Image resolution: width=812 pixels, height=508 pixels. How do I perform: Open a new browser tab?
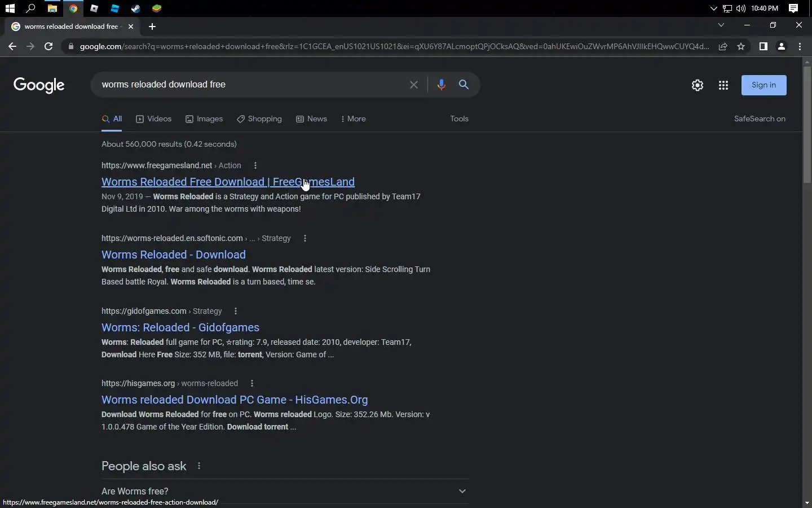point(152,27)
